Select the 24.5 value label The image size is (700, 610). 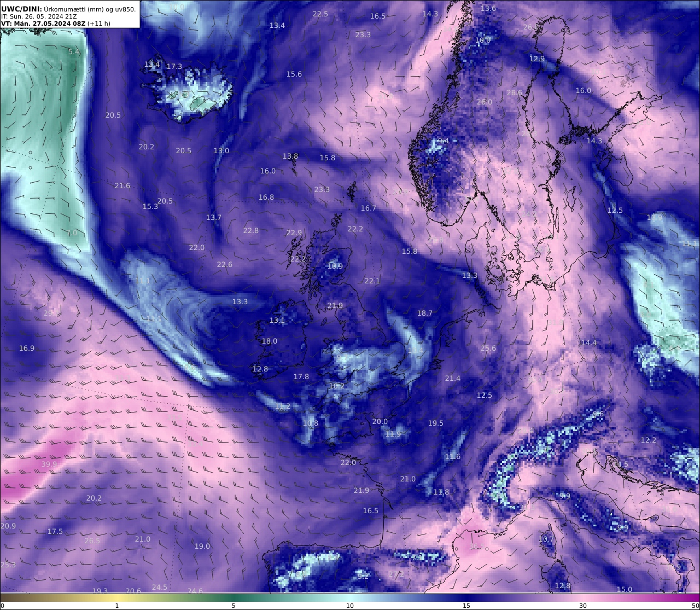(160, 587)
